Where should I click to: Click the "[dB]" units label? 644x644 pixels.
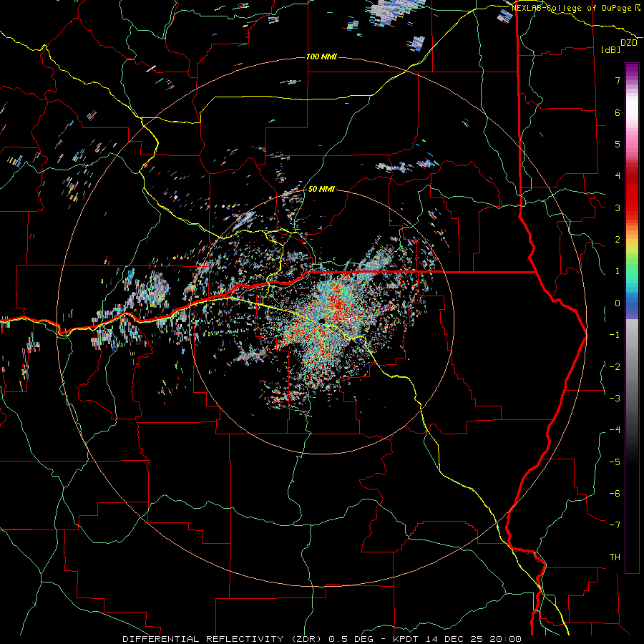tap(610, 49)
